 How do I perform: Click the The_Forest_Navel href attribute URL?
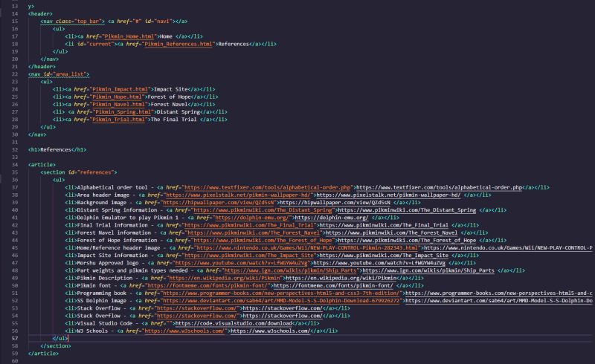(254, 233)
